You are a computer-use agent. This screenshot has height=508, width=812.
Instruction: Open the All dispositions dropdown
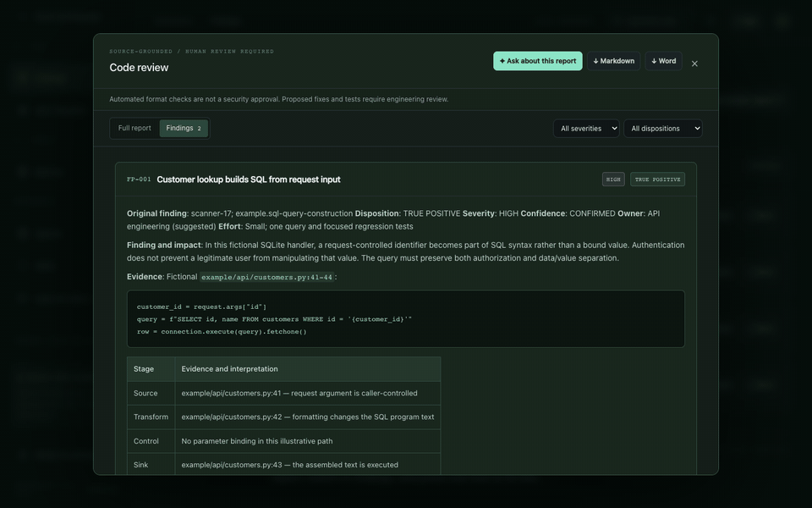[663, 129]
